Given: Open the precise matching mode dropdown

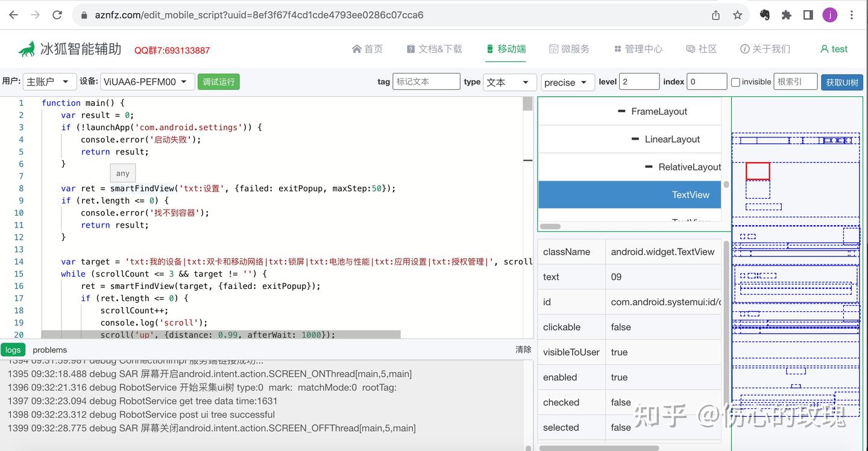Looking at the screenshot, I should (567, 81).
